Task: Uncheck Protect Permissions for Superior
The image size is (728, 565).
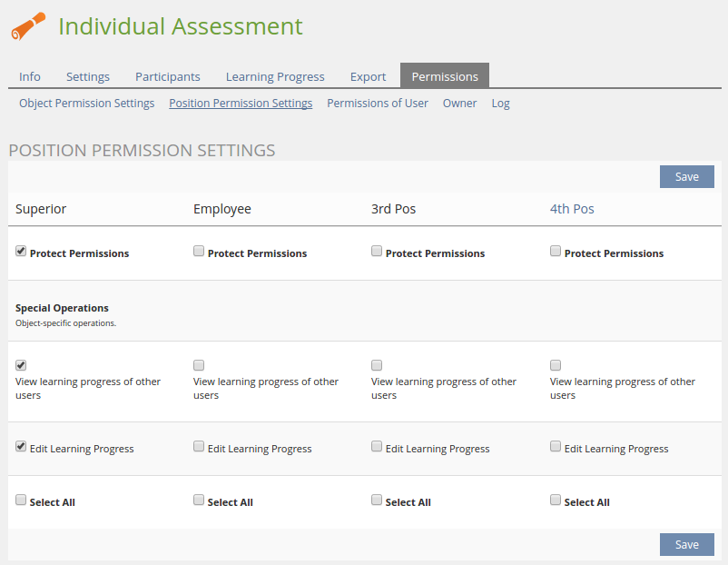Action: tap(21, 252)
